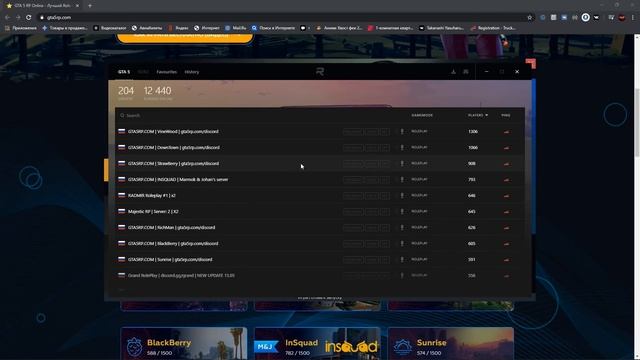
Task: Bookmark this page with star icon
Action: (529, 17)
